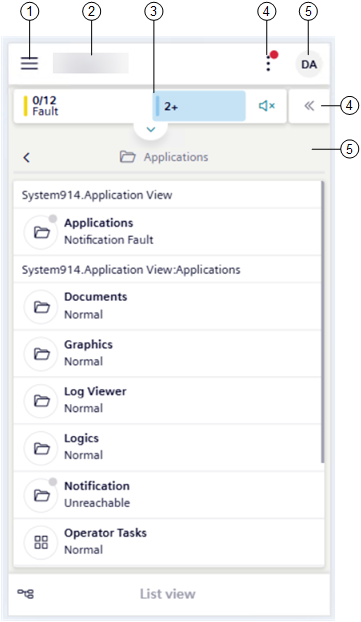Open the hamburger navigation menu
Viewport: 361px width, 622px height.
[30, 63]
